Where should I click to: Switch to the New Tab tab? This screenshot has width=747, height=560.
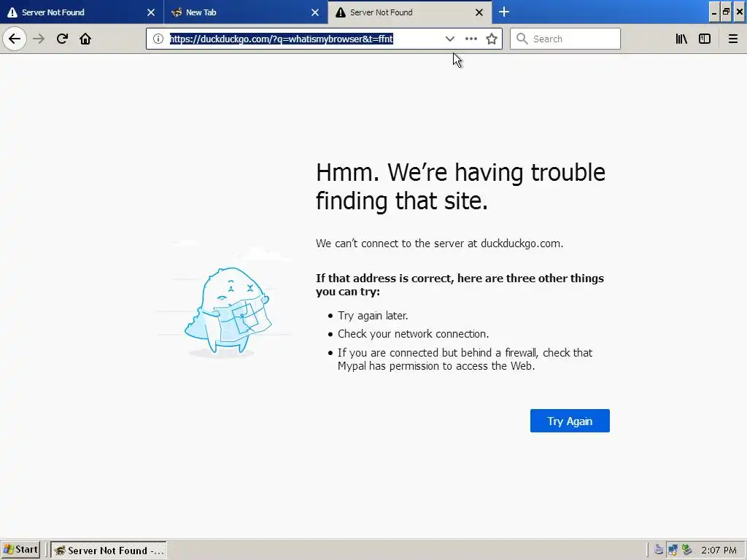[246, 12]
